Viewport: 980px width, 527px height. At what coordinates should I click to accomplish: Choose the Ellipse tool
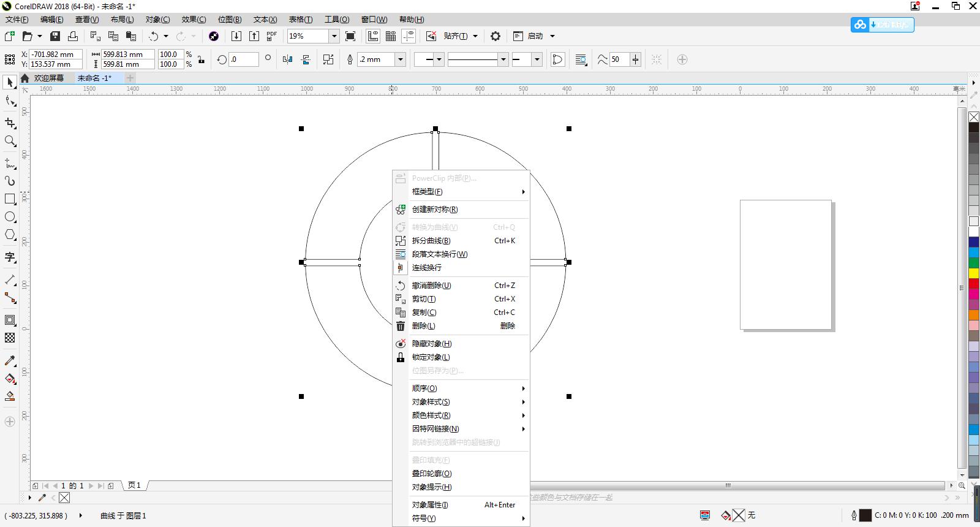(x=10, y=217)
